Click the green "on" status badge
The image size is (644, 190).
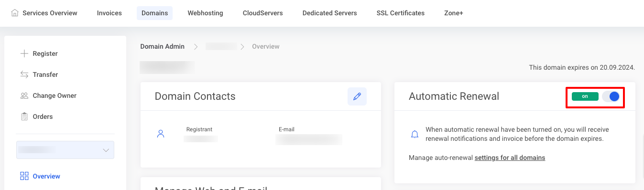coord(585,96)
